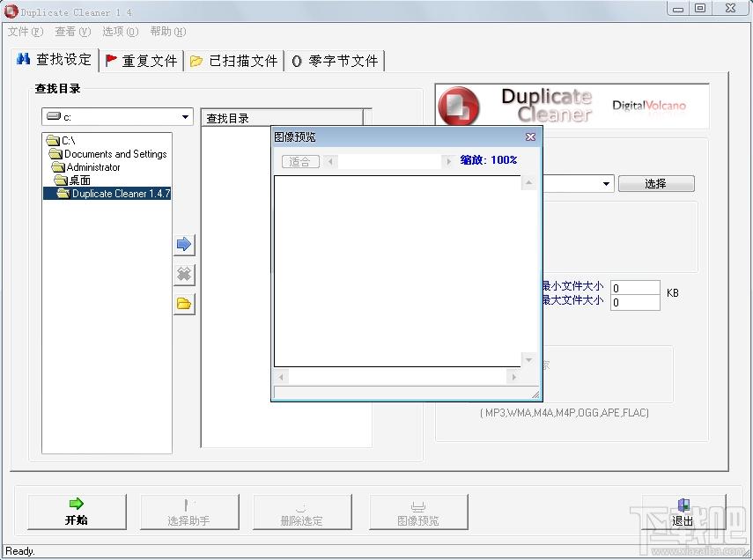The width and height of the screenshot is (753, 560).
Task: Select Administrator folder in tree
Action: pos(86,167)
